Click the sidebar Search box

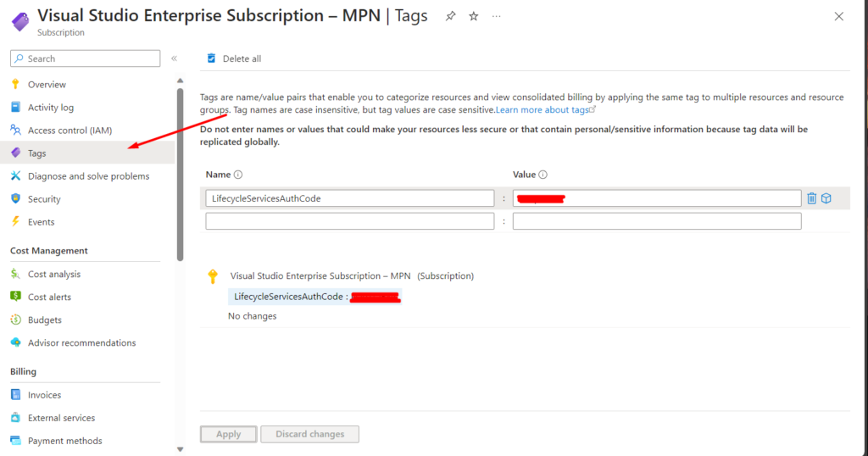pyautogui.click(x=86, y=58)
